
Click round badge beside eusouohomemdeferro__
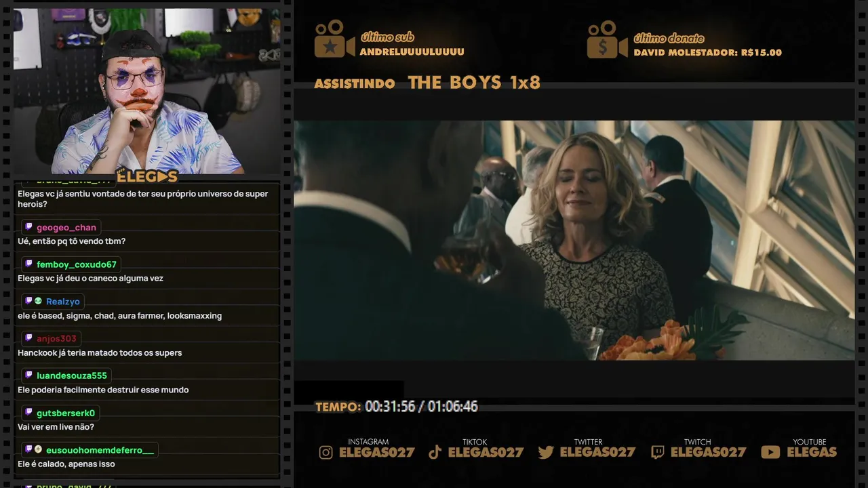(38, 449)
